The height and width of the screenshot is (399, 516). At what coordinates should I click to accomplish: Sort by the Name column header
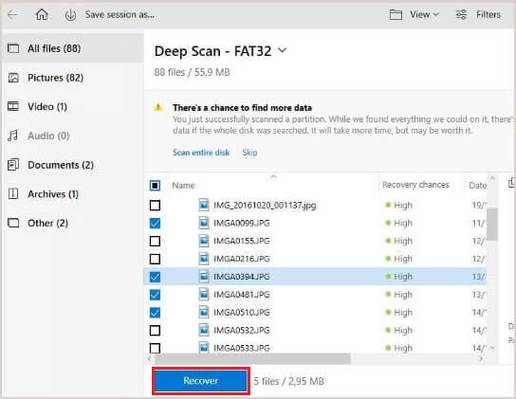[183, 185]
